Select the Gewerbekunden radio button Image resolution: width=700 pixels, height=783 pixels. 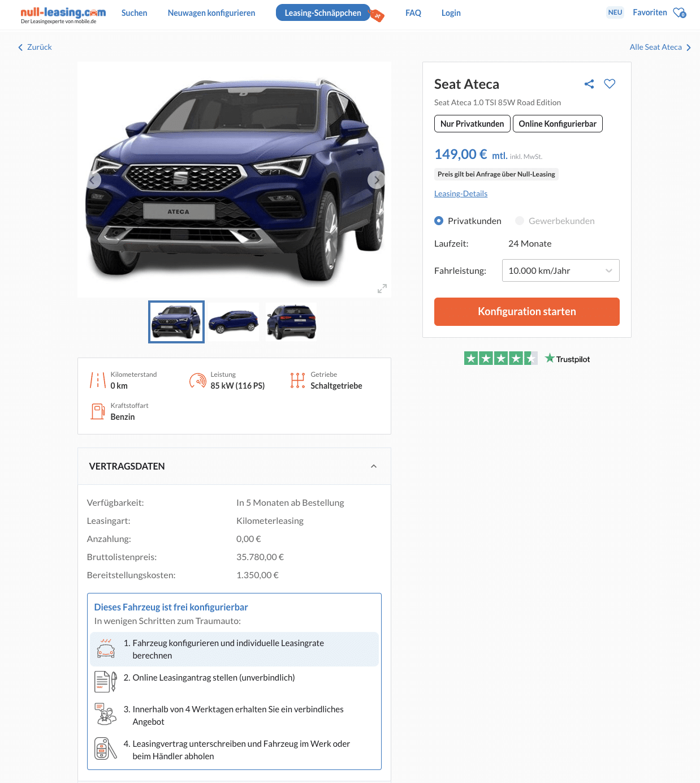point(520,221)
